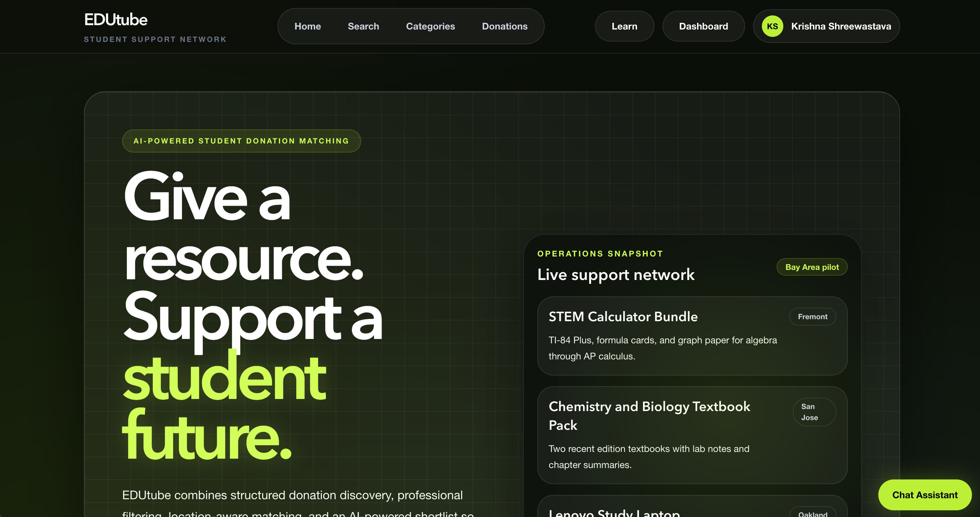Open the STEM Calculator Bundle card
The width and height of the screenshot is (980, 517).
(623, 316)
